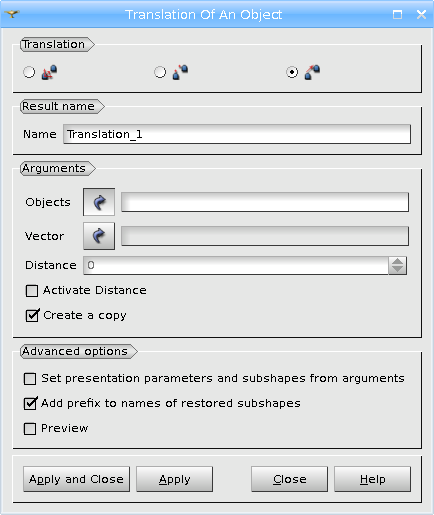Choose the third translation radio button
Screen dimensions: 434x515
pyautogui.click(x=292, y=72)
